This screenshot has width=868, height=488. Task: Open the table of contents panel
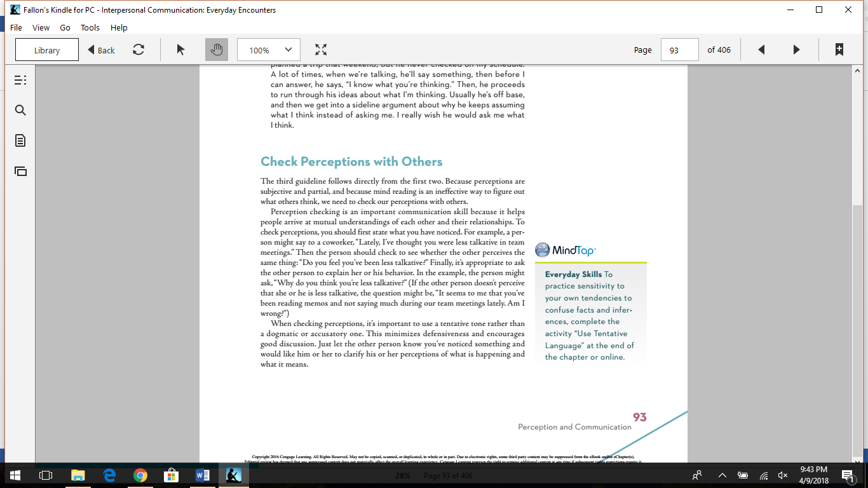(x=20, y=79)
